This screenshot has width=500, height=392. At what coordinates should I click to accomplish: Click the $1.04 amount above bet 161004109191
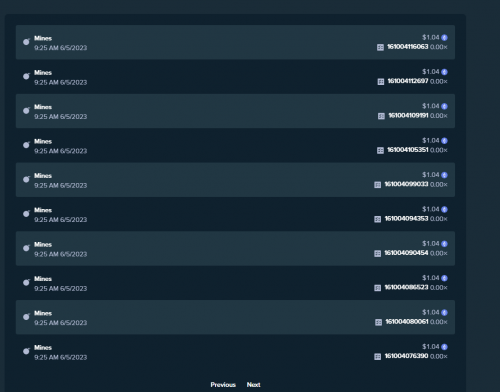pyautogui.click(x=431, y=106)
